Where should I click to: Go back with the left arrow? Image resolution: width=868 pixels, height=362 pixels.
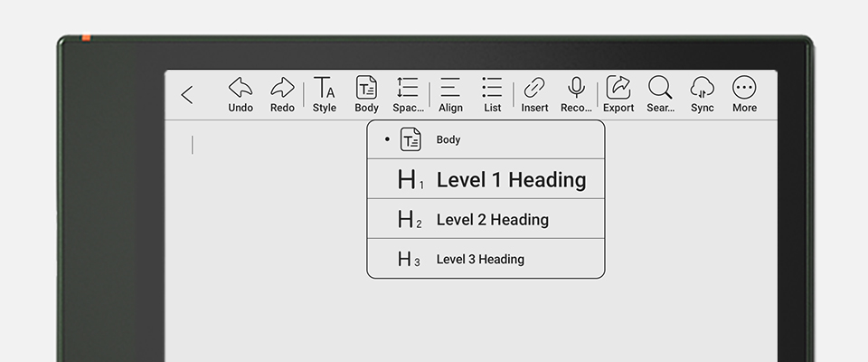[x=187, y=95]
